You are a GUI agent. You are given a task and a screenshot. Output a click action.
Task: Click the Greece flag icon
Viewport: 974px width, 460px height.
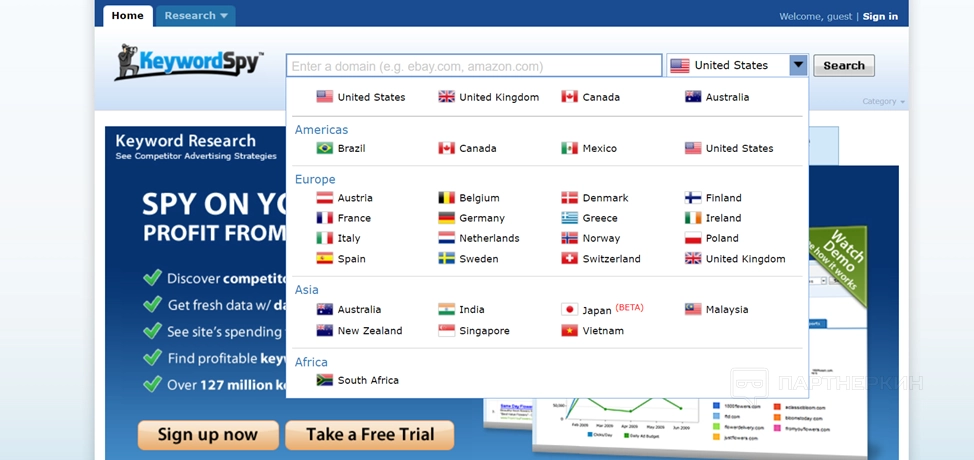[570, 218]
